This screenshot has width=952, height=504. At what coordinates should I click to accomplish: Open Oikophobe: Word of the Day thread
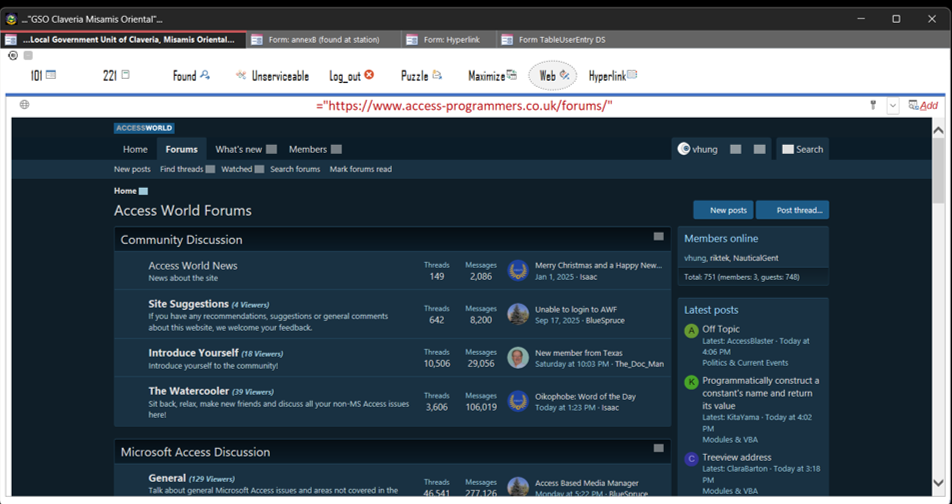click(585, 397)
